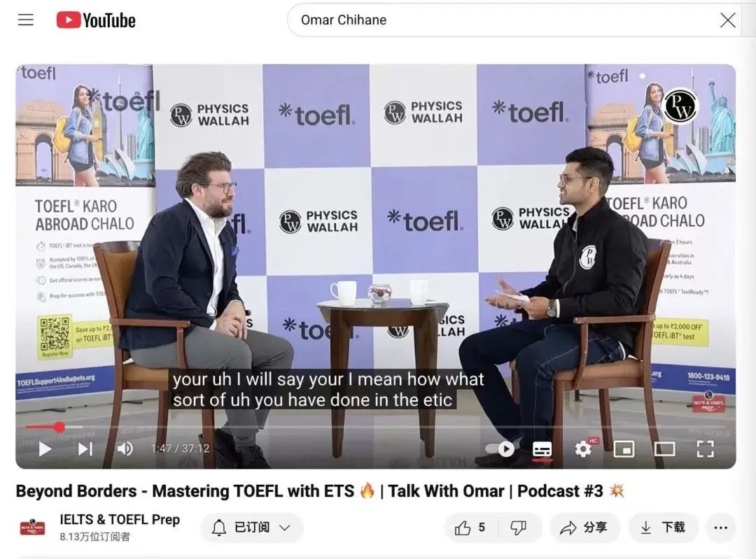The width and height of the screenshot is (756, 559).
Task: Dislike the video with thumbs down
Action: [x=519, y=528]
